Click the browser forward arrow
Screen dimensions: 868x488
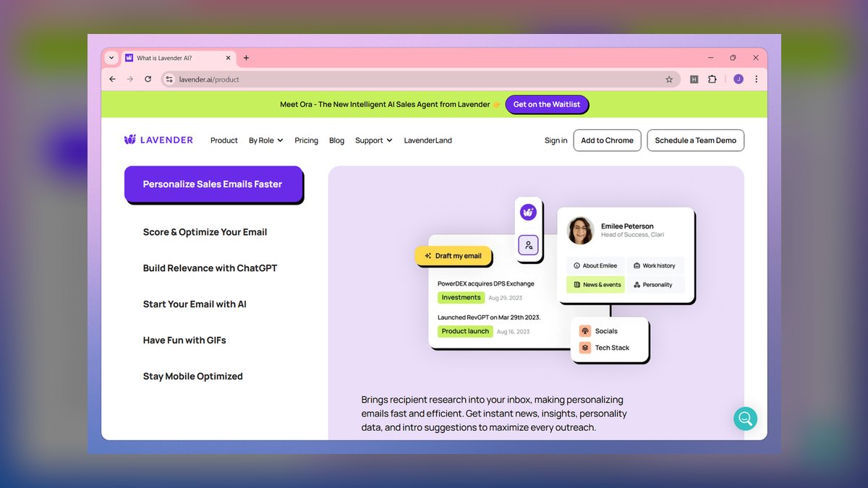tap(130, 80)
